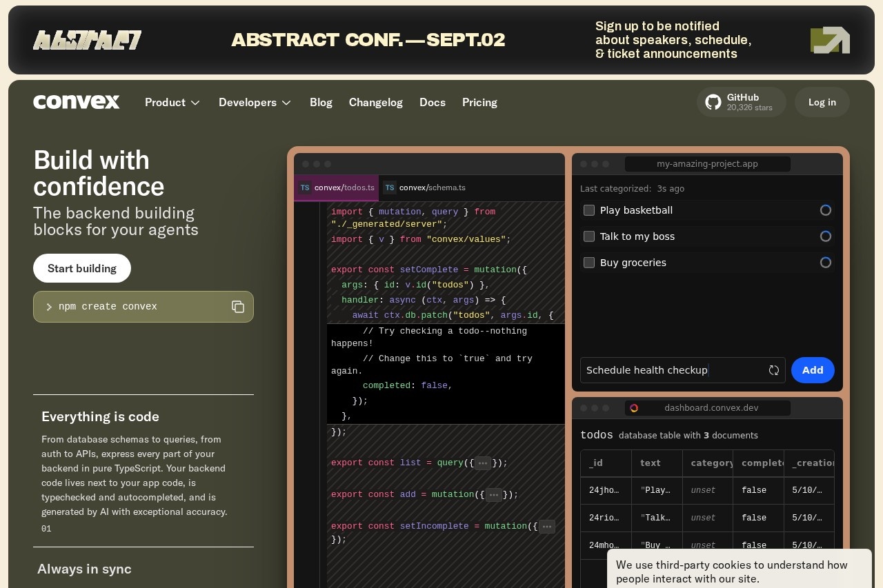Screen dimensions: 883x588
Task: Go to the Convex home logo
Action: coord(77,102)
